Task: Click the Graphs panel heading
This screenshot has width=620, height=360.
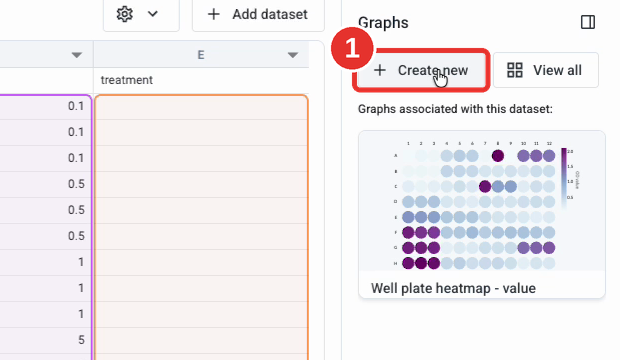Action: [x=383, y=23]
